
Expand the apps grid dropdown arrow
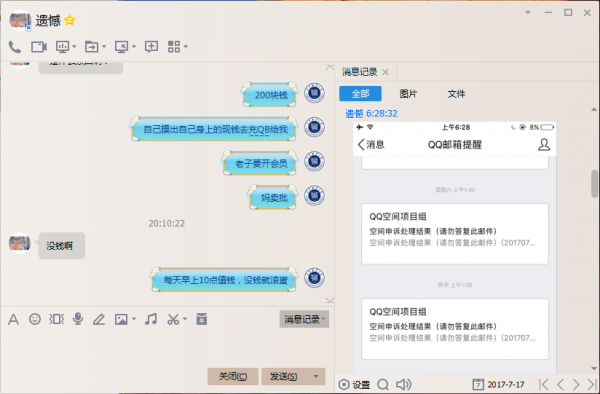[x=186, y=47]
